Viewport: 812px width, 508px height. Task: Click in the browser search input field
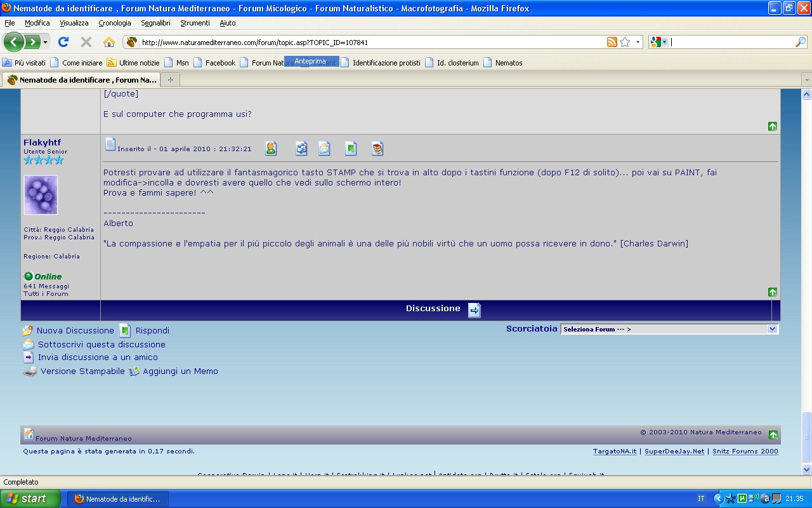pos(730,42)
